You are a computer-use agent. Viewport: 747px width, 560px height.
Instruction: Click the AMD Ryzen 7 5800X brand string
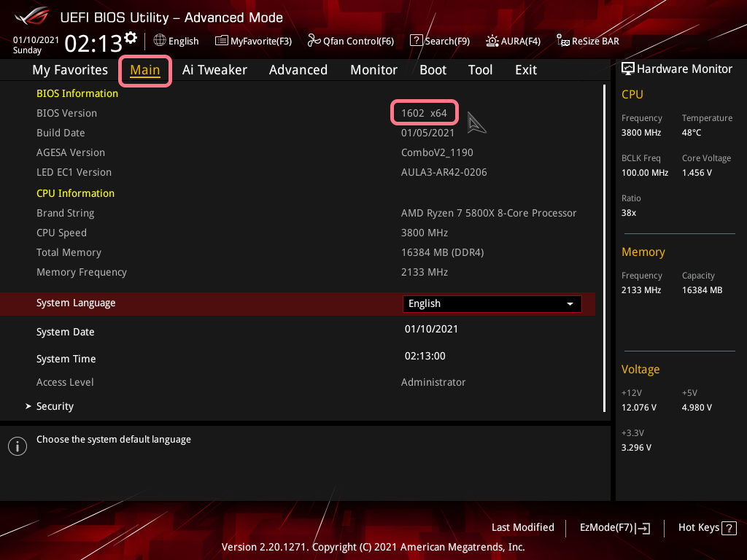coord(489,214)
